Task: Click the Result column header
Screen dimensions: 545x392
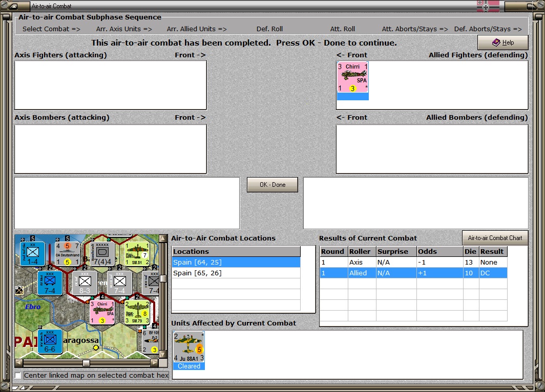Action: 493,251
